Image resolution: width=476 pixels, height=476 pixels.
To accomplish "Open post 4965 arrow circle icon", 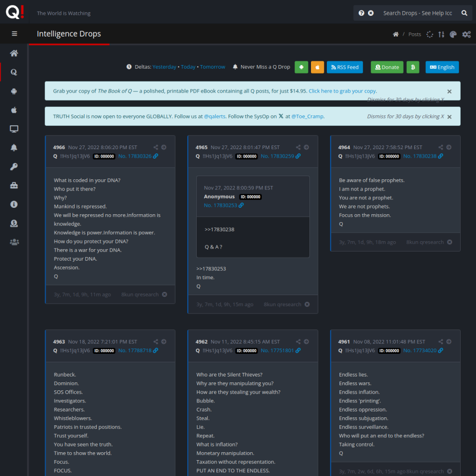I will tap(306, 147).
